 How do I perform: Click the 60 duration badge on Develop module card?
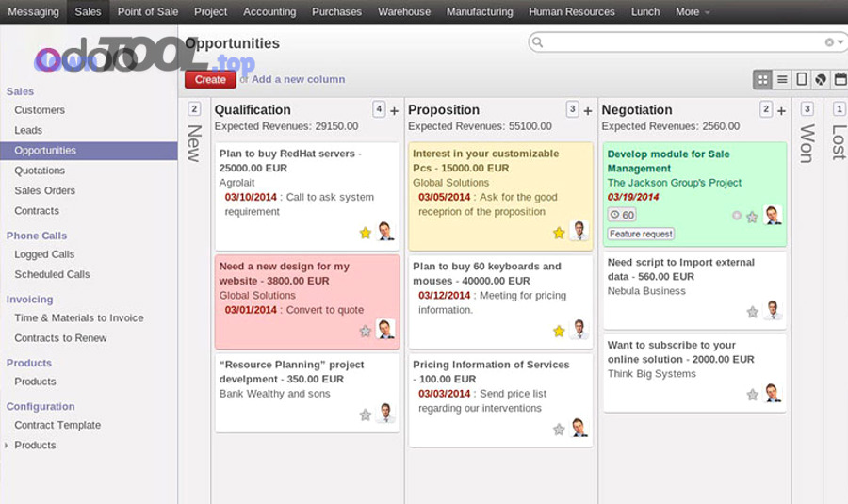(x=622, y=215)
